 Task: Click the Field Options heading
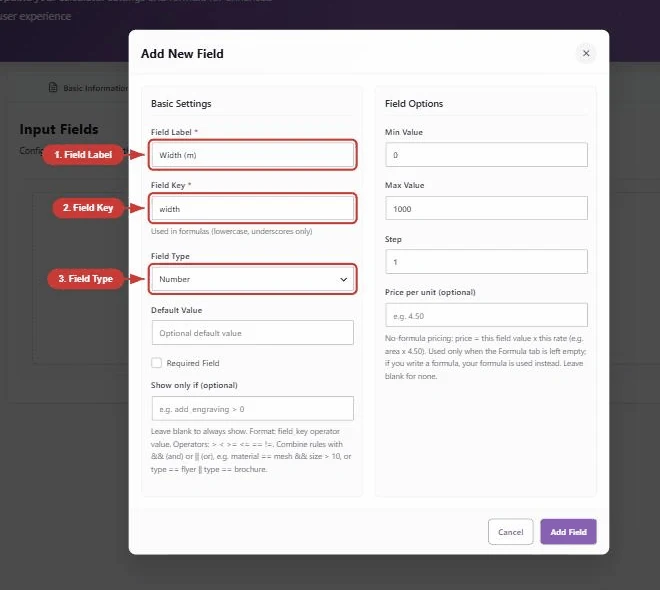414,104
